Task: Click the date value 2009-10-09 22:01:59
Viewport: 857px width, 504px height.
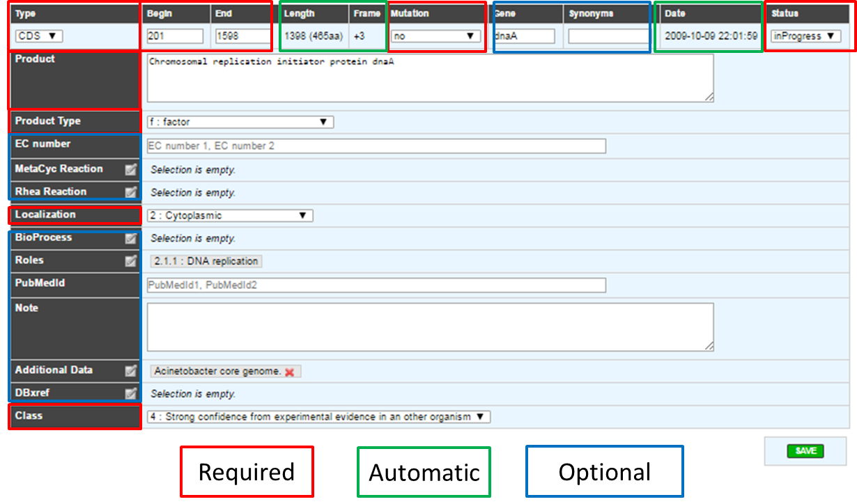Action: (711, 36)
